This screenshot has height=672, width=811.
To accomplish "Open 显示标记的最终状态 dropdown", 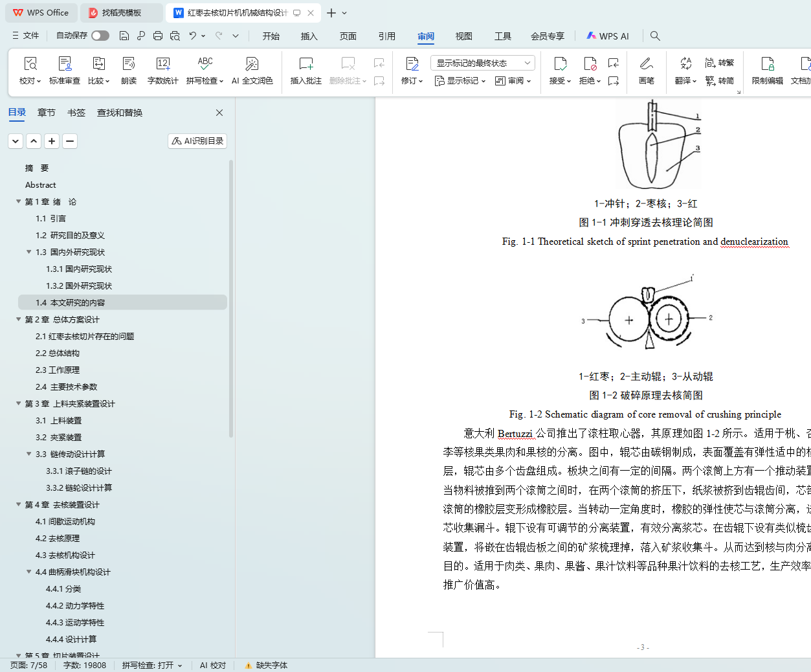I will click(482, 63).
